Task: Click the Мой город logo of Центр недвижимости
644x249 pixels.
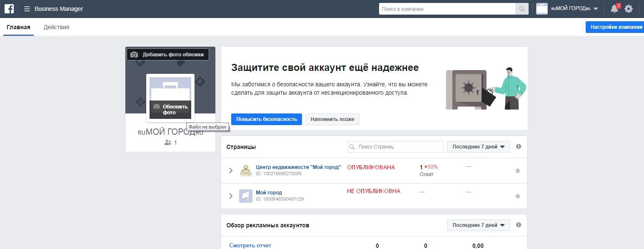Action: (246, 171)
